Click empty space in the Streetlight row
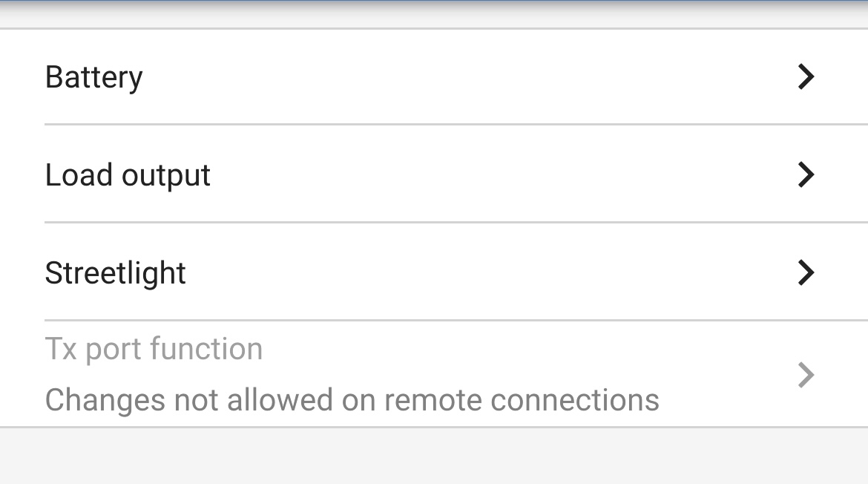The height and width of the screenshot is (484, 868). click(482, 272)
